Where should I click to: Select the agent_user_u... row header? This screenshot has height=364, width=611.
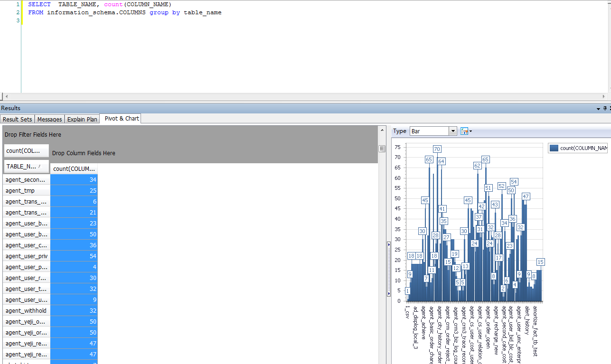(27, 300)
